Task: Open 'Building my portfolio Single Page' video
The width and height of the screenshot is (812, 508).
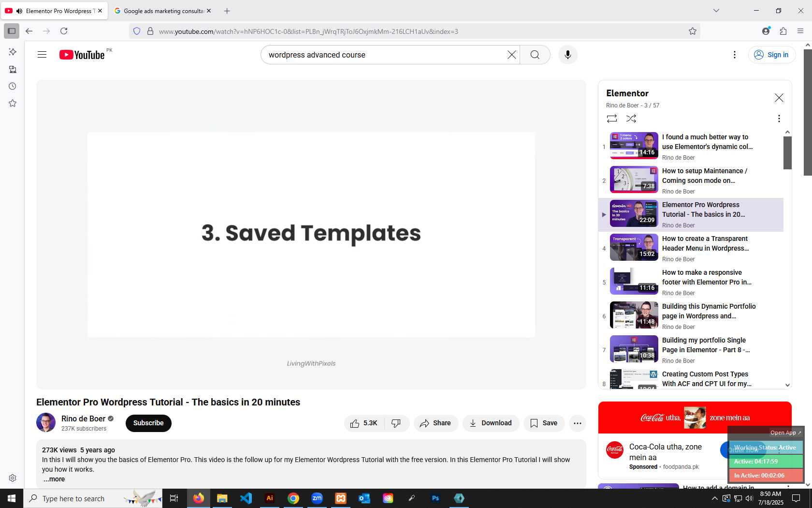Action: [691, 350]
